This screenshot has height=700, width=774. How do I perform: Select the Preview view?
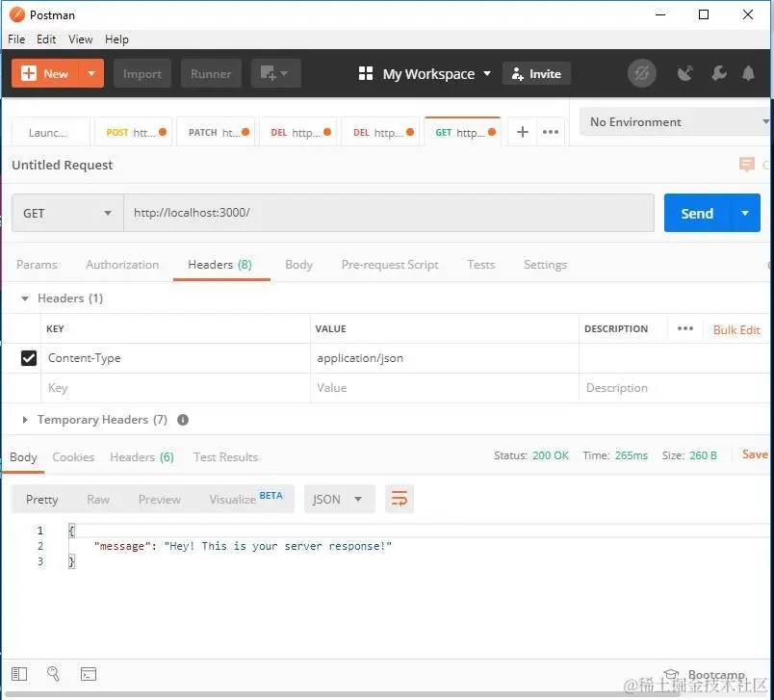[x=160, y=500]
